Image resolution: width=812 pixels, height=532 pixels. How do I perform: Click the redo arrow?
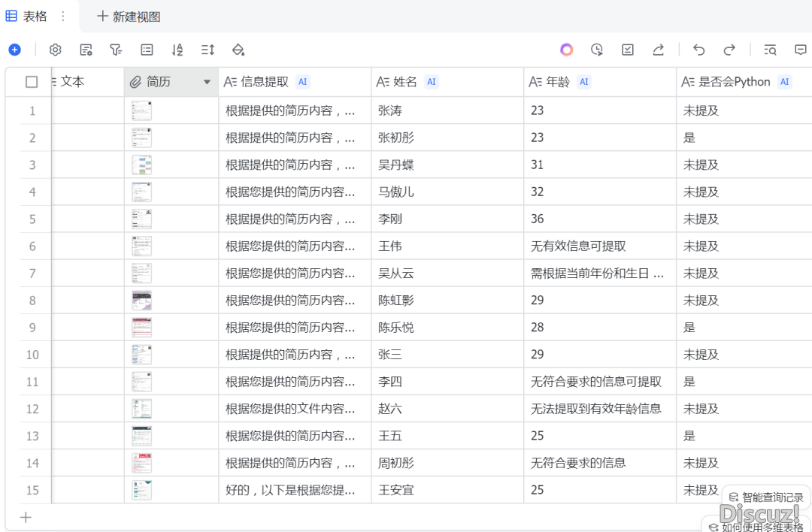(x=729, y=50)
